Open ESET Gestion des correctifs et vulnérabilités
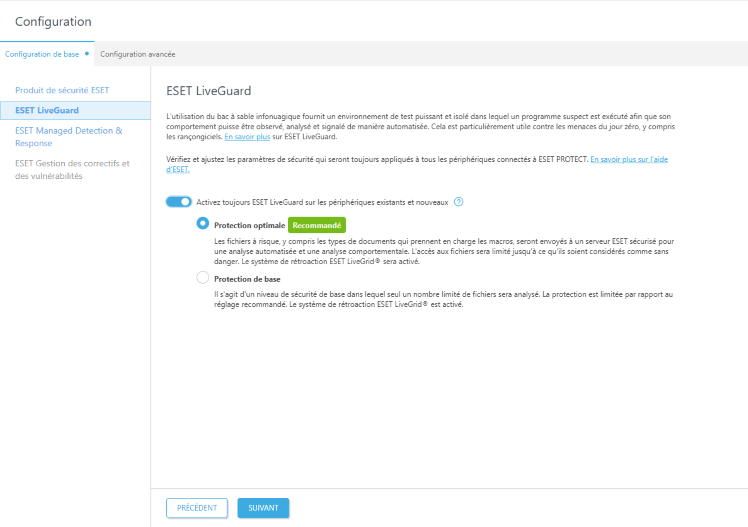The width and height of the screenshot is (748, 527). tap(72, 169)
